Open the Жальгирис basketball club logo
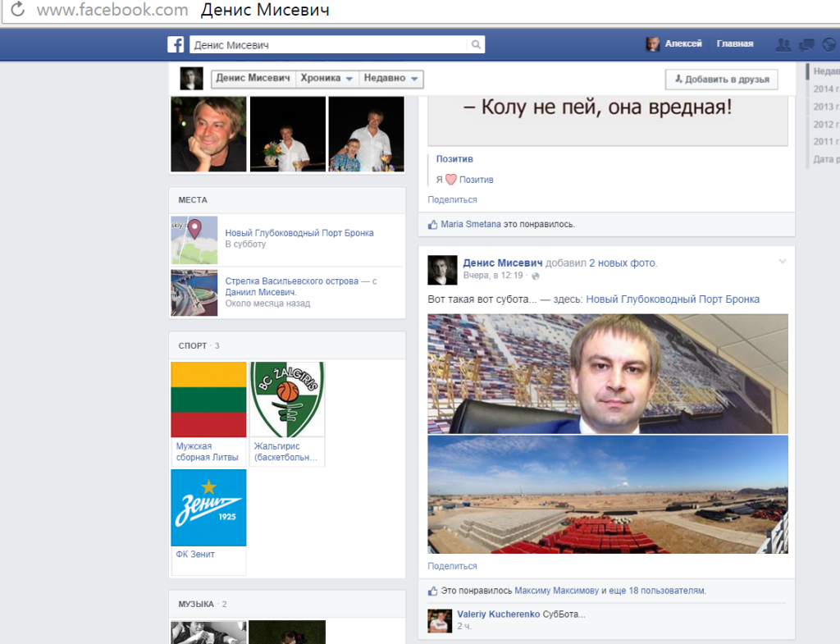 pyautogui.click(x=287, y=400)
